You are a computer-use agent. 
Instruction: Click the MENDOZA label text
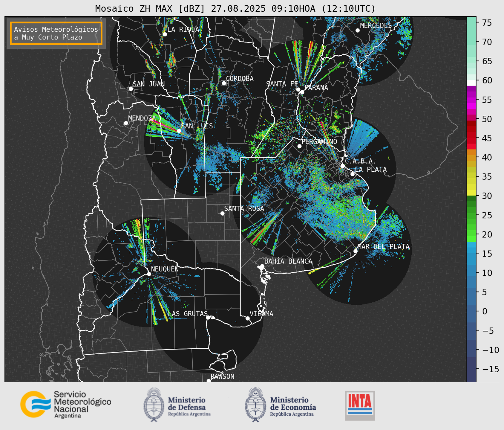(142, 118)
